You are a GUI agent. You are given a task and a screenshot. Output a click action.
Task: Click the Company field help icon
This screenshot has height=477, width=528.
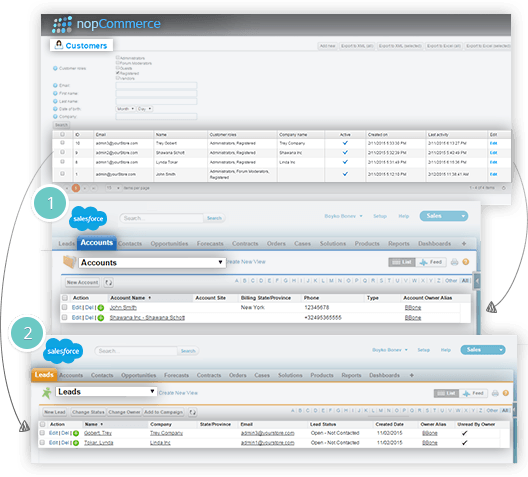[55, 116]
